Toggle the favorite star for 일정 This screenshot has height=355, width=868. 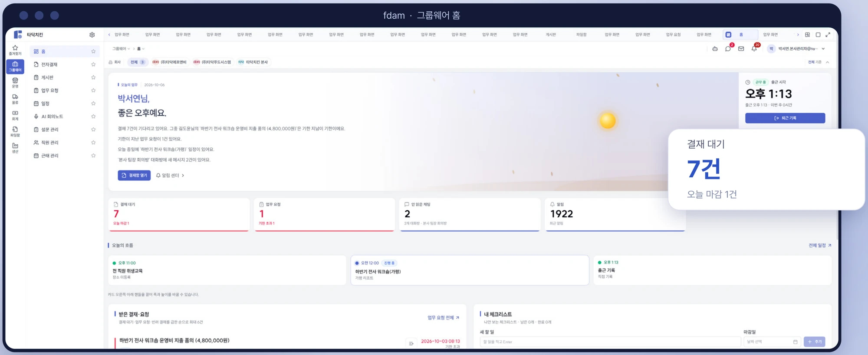(x=93, y=103)
